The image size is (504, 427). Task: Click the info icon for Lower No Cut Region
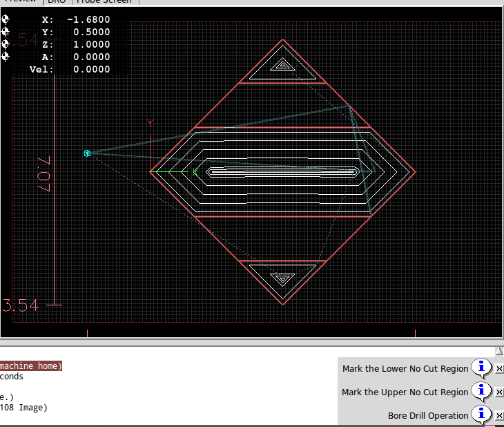click(481, 368)
